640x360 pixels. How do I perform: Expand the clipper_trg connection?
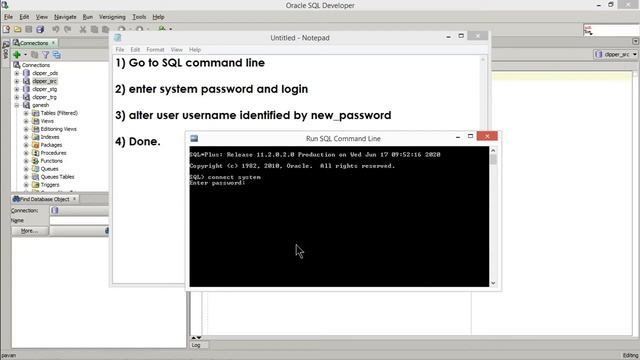[17, 97]
